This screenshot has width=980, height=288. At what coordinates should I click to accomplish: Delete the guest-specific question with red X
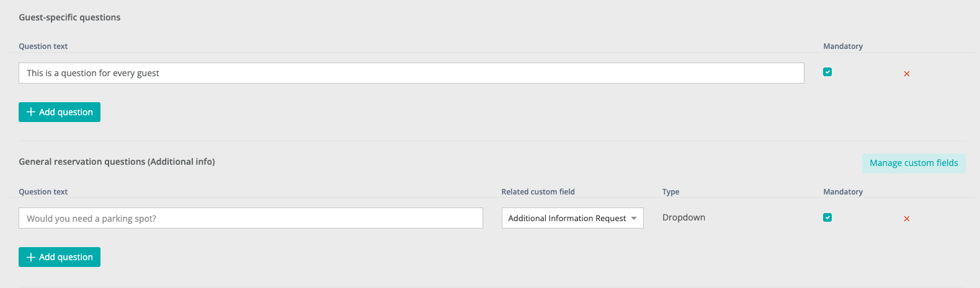[x=906, y=74]
